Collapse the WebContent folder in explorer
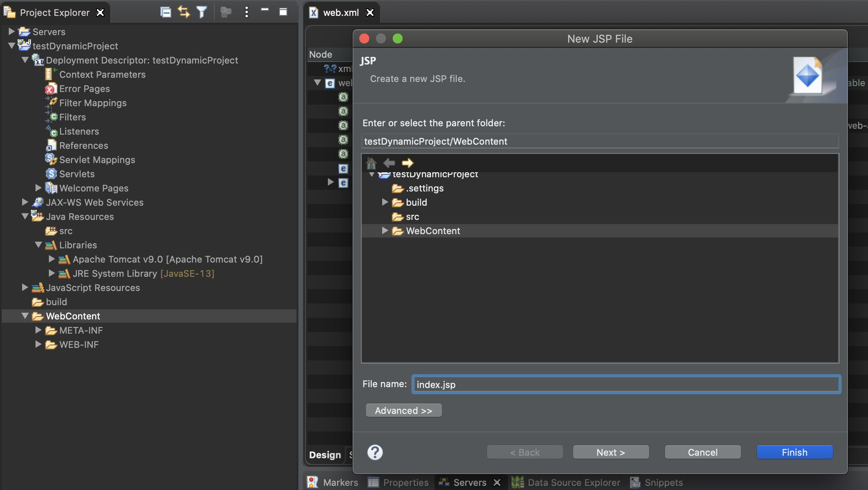The height and width of the screenshot is (490, 868). pos(25,316)
